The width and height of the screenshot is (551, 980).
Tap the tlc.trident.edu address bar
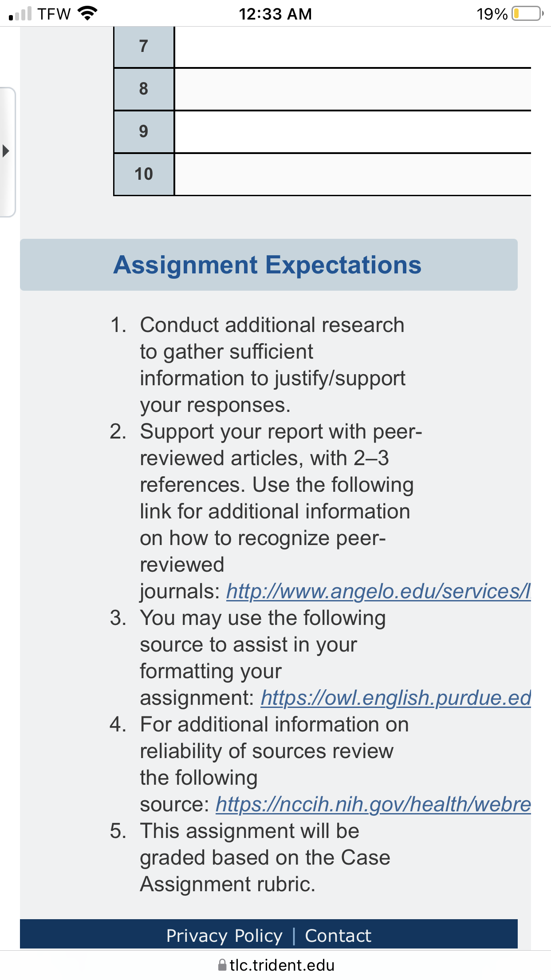click(275, 965)
